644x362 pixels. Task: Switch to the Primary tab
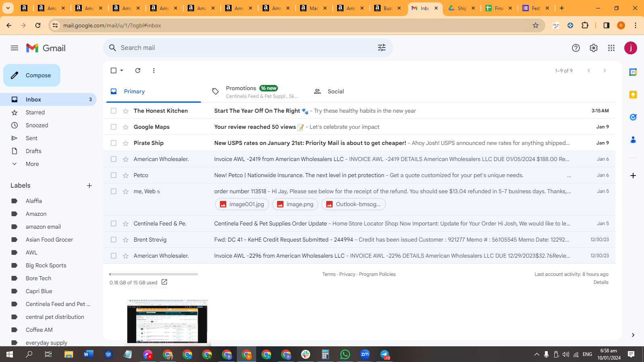click(153, 91)
